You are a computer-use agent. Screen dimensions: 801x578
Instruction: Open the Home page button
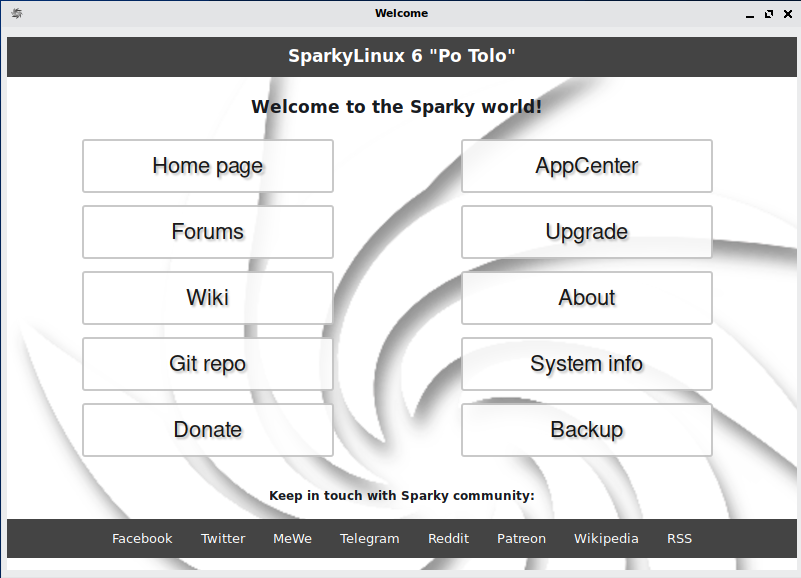point(207,166)
